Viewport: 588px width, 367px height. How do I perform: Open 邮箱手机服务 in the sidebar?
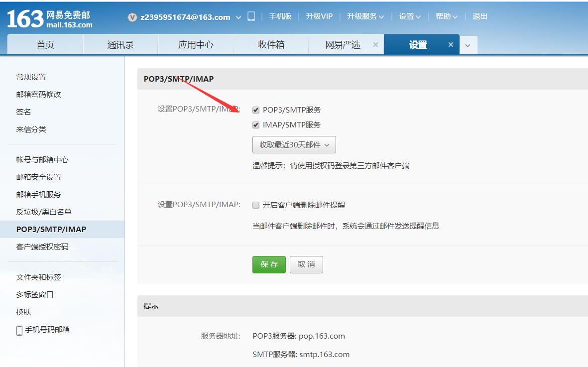pos(39,195)
